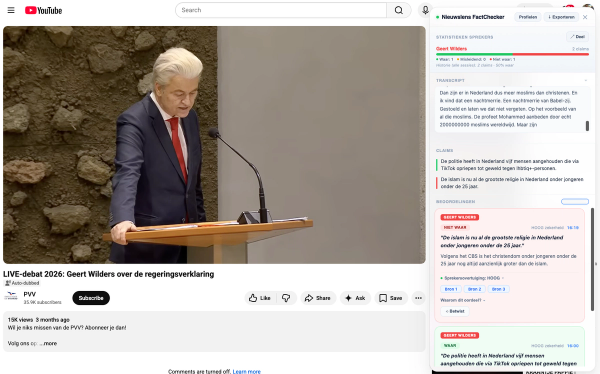Click the Auto-dubbed badge
This screenshot has height=374, width=600.
point(22,283)
